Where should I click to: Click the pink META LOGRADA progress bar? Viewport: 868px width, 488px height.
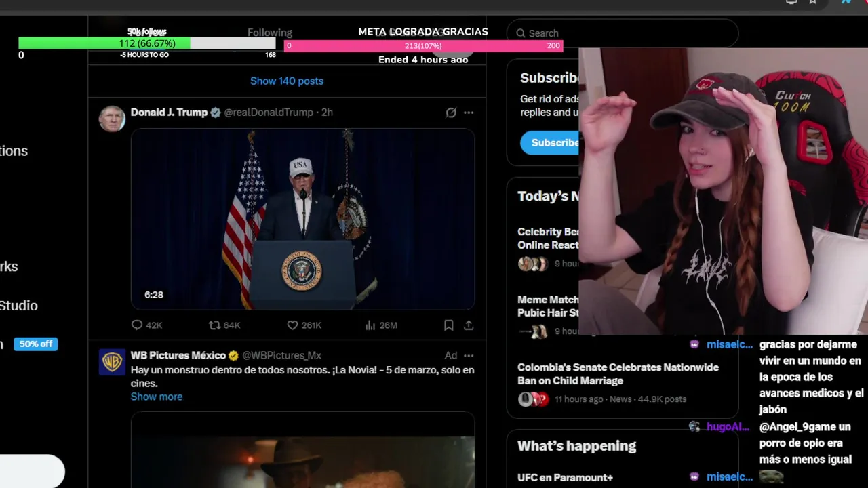point(423,45)
